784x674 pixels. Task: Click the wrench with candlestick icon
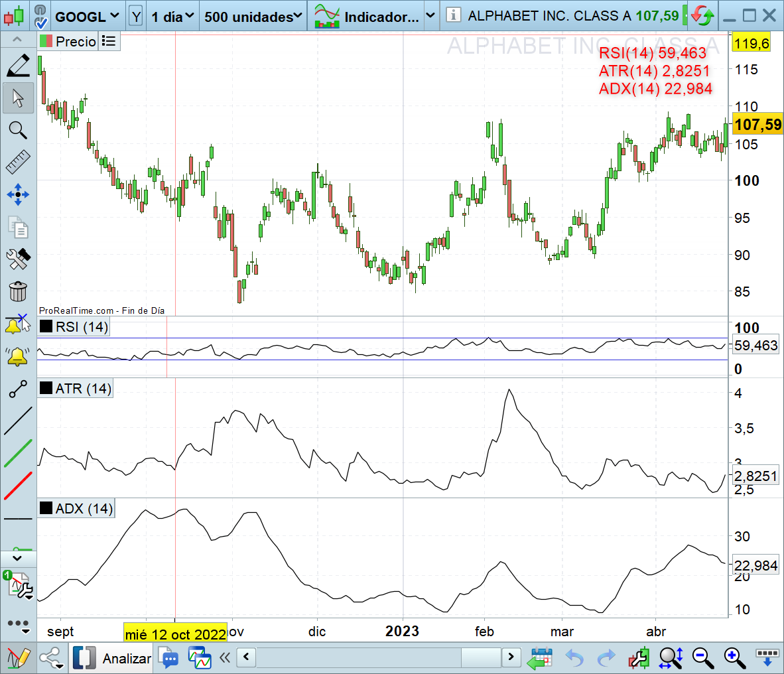point(639,658)
